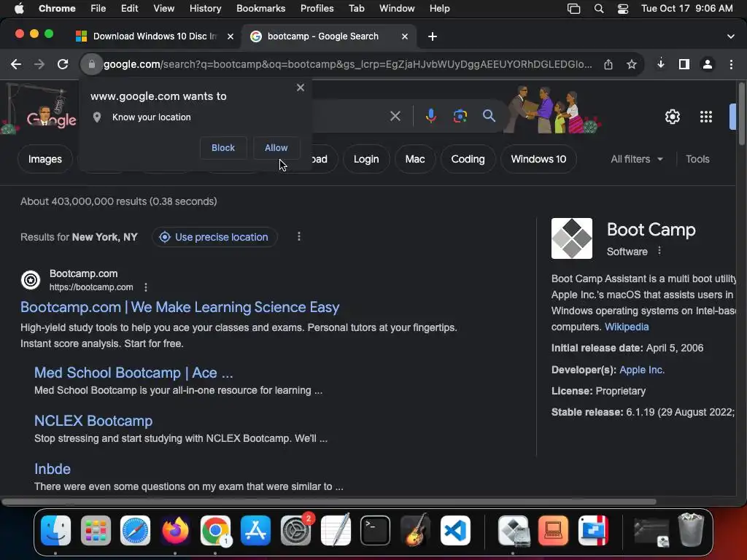Open Chrome profile avatar
Image resolution: width=747 pixels, height=560 pixels.
708,64
